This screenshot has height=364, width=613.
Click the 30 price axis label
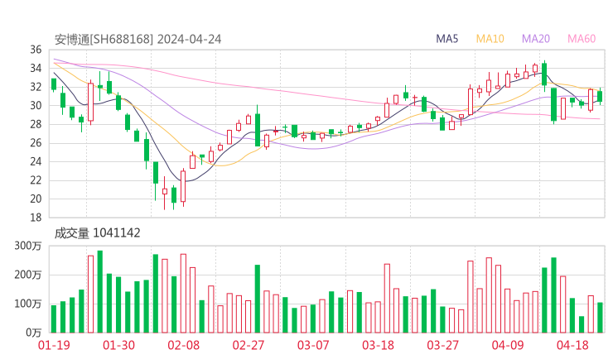pos(36,105)
